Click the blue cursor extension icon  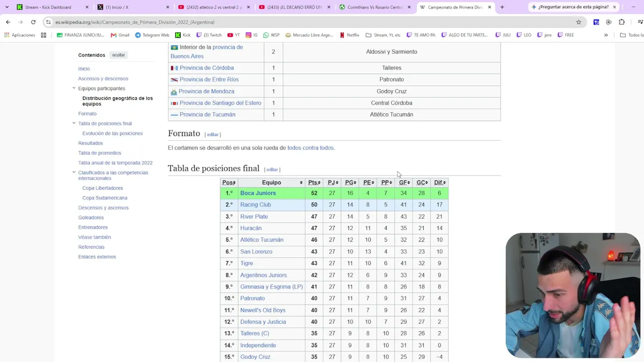596,22
